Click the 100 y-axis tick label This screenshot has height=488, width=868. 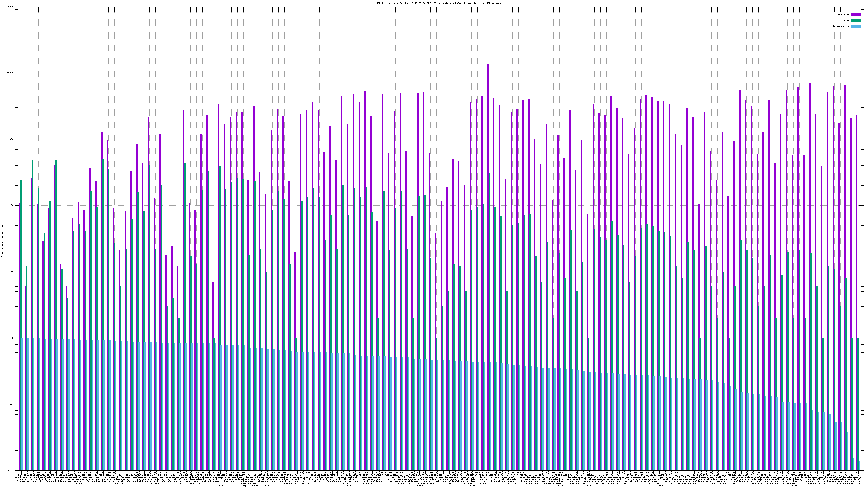point(12,206)
